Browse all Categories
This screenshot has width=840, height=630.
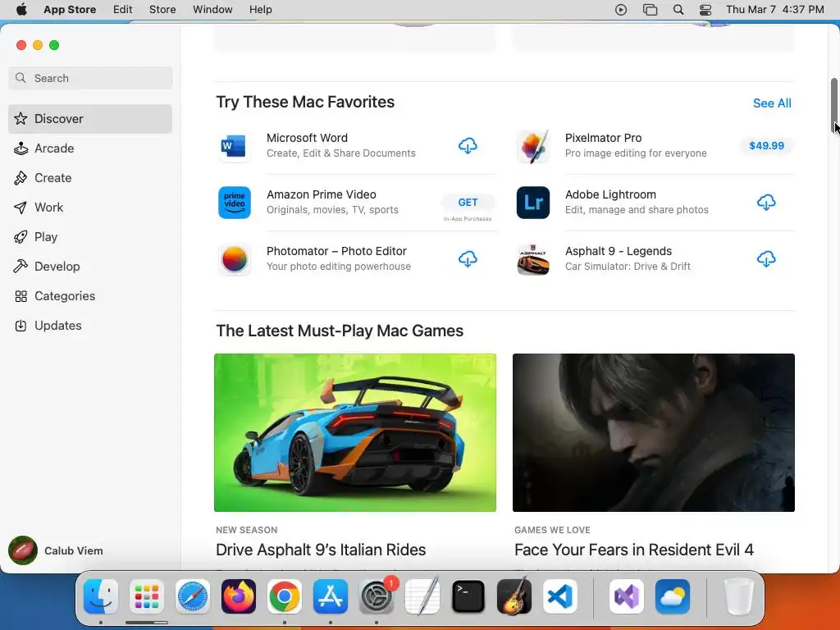90,295
